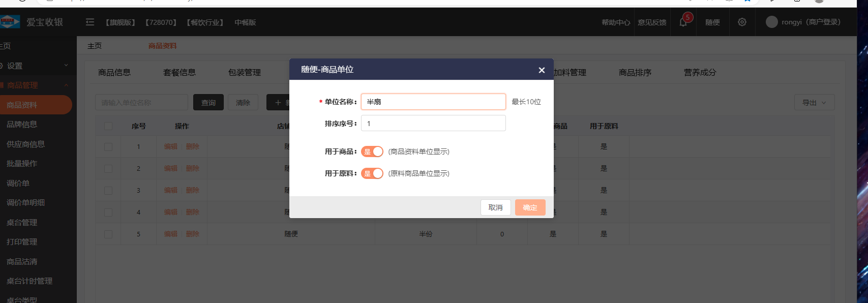This screenshot has height=303, width=868.
Task: Open the settings gear icon in header
Action: click(x=742, y=22)
